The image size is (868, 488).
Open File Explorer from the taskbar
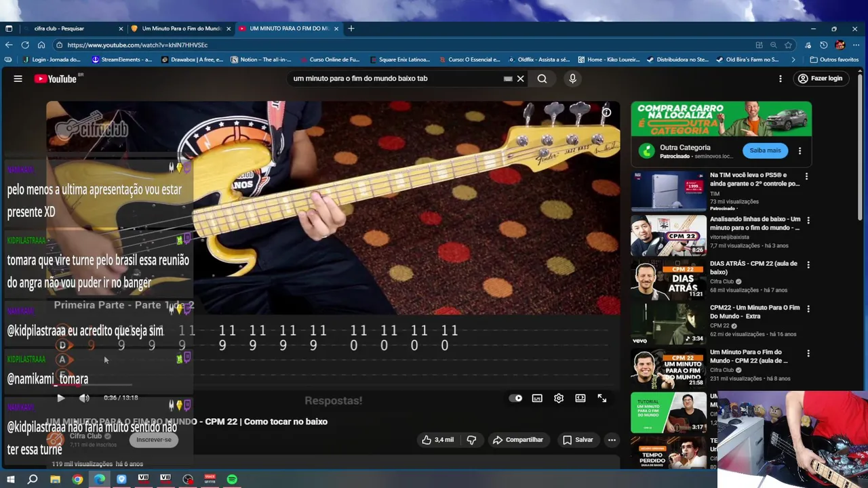[x=56, y=479]
